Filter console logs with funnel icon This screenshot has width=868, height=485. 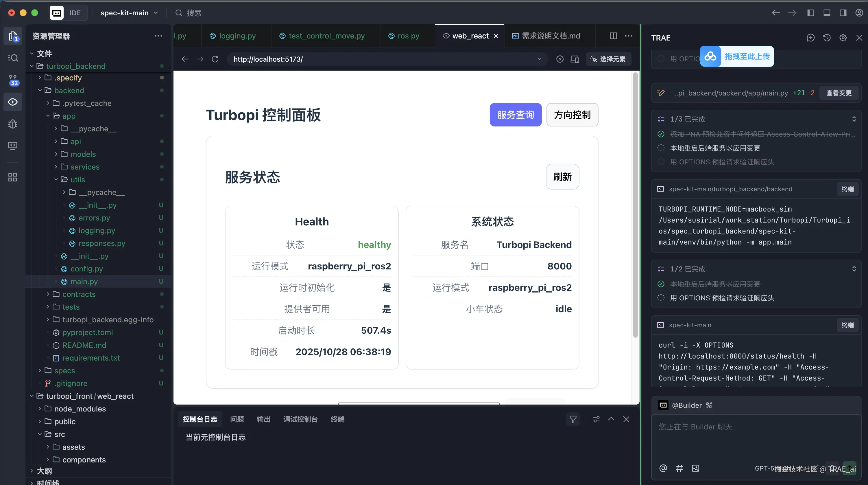tap(573, 419)
